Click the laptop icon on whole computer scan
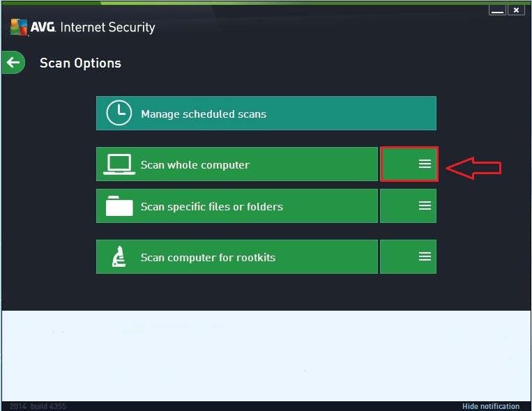Screen dimensions: 532x411 (119, 164)
